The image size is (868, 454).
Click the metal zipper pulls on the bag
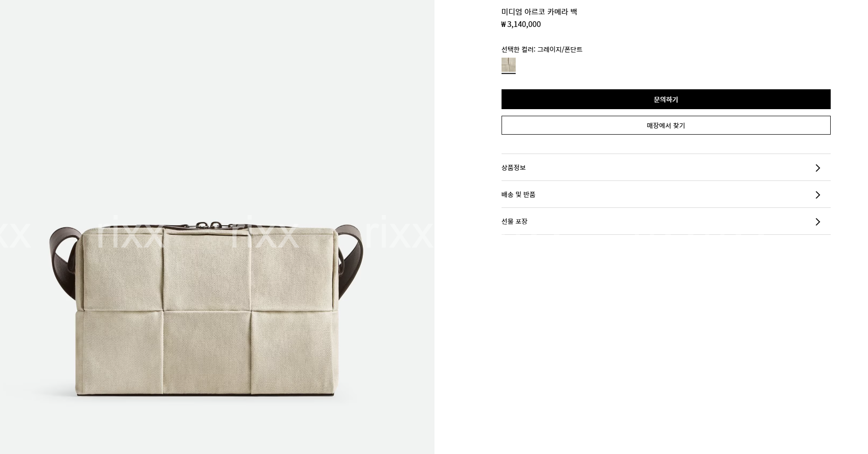216,226
